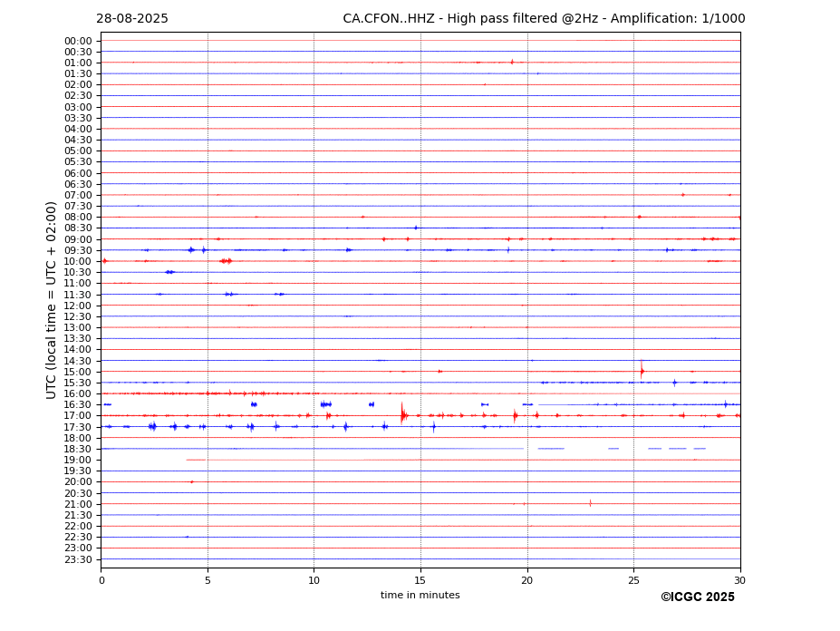Select the 23:30 time row label
Viewport: 840px width, 631px height.
coord(78,559)
